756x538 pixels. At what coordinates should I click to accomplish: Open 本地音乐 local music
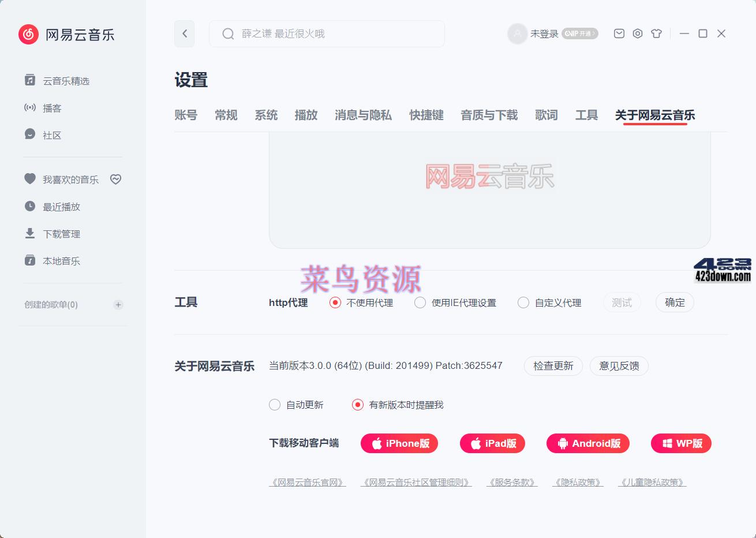point(59,261)
